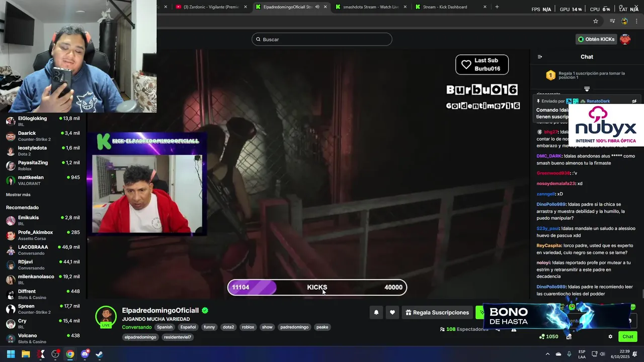Open leostyledota channel in sidebar
Image resolution: width=644 pixels, height=362 pixels.
[43, 151]
